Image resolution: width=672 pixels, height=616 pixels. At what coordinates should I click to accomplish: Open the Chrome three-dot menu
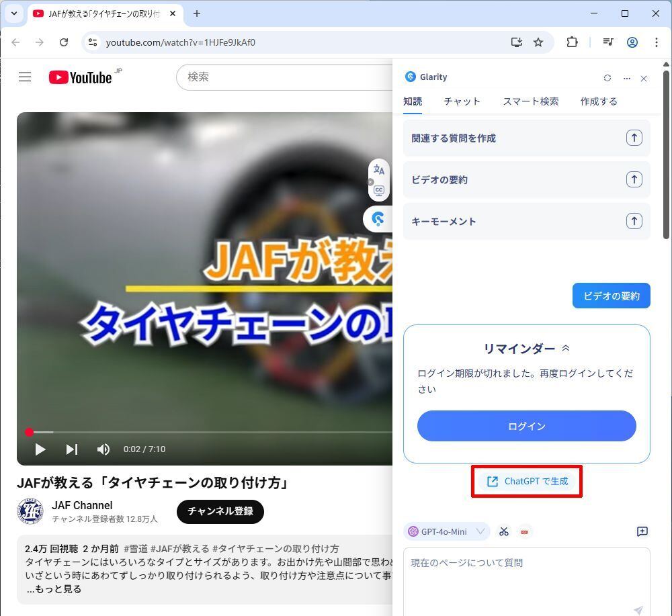(x=656, y=42)
